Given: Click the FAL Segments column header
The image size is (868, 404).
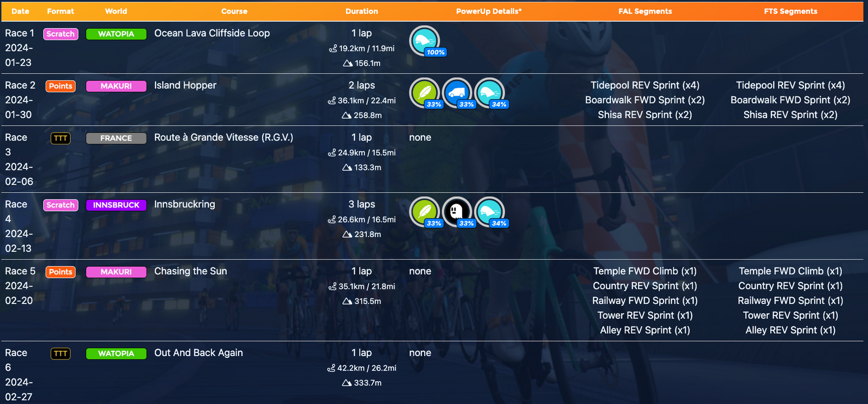Looking at the screenshot, I should (645, 11).
